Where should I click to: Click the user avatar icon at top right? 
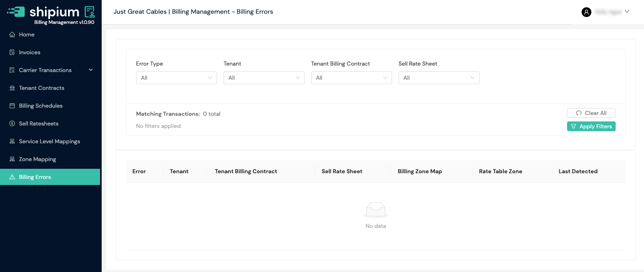(x=586, y=12)
